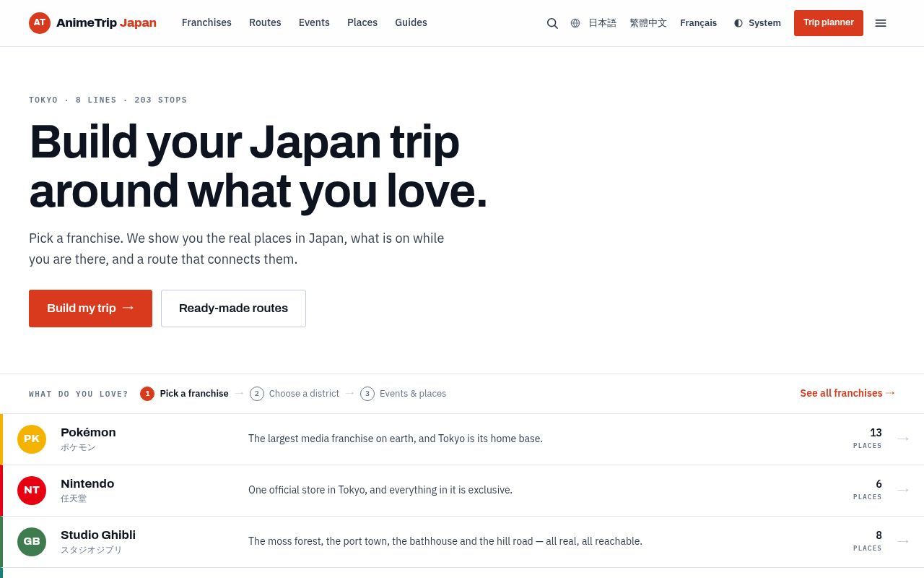The image size is (924, 578).
Task: Click the Nintendo NT badge
Action: 32,491
